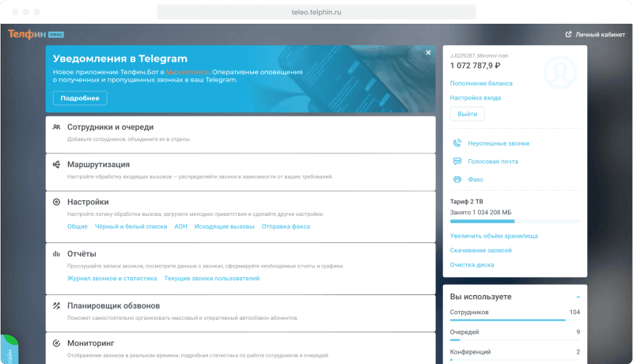Screen dimensions: 633x364
Task: Click the Голосовая почта voicemail icon
Action: (457, 161)
